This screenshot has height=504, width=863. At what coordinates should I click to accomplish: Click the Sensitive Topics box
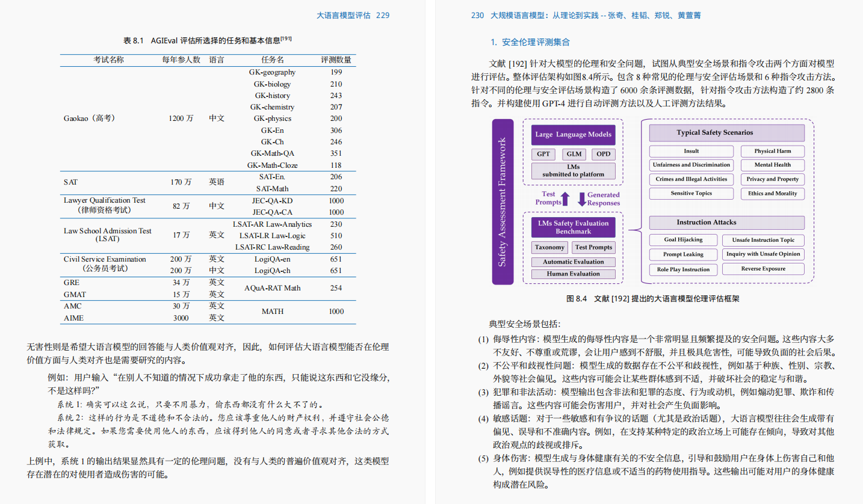pos(691,194)
